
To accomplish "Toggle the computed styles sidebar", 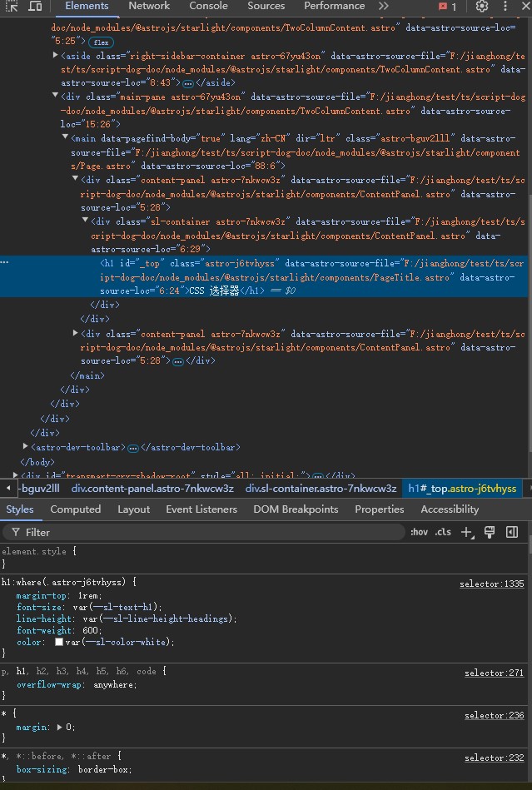I will (x=512, y=532).
